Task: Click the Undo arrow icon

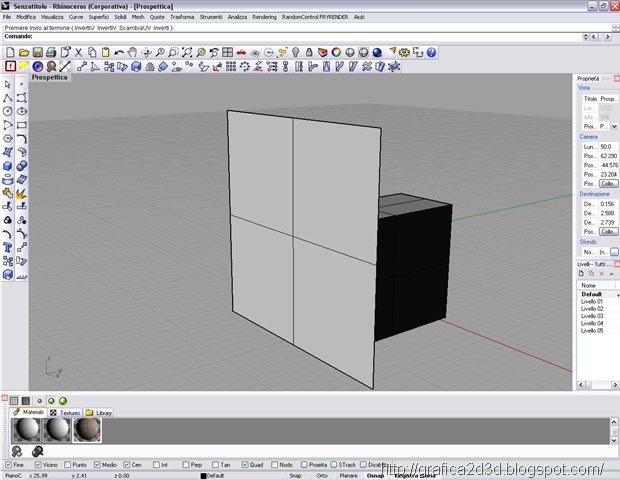Action: point(119,52)
